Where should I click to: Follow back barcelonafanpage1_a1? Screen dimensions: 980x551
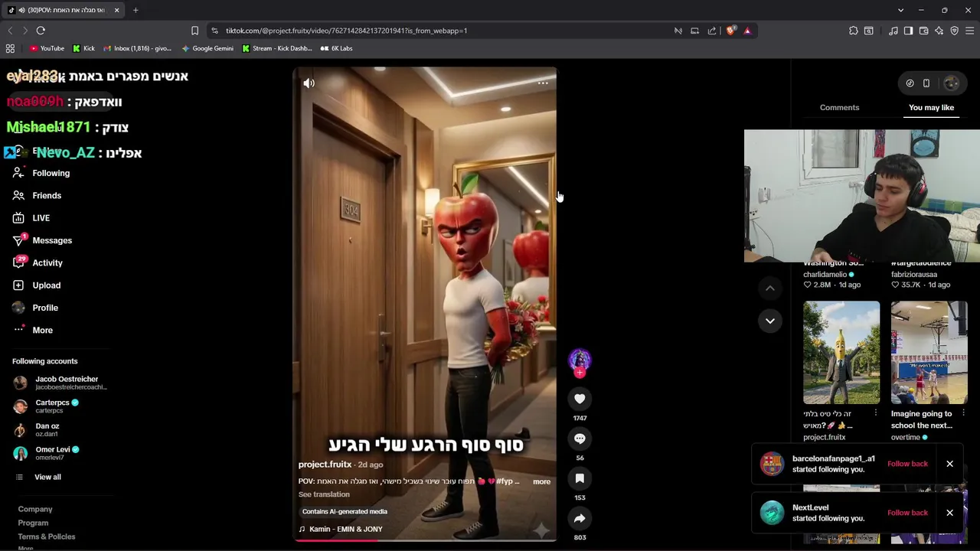point(907,464)
